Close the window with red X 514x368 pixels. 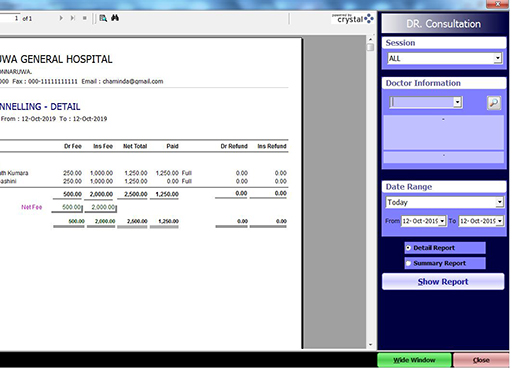[x=497, y=4]
